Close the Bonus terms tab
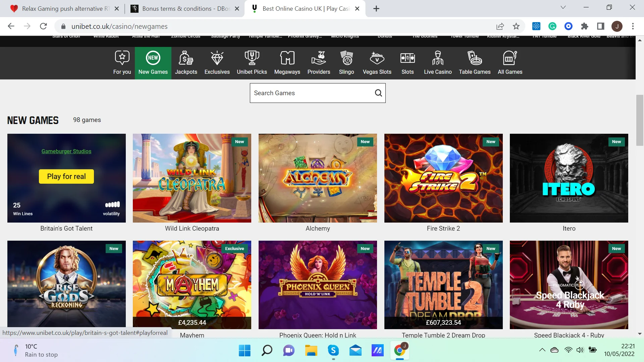 [237, 9]
